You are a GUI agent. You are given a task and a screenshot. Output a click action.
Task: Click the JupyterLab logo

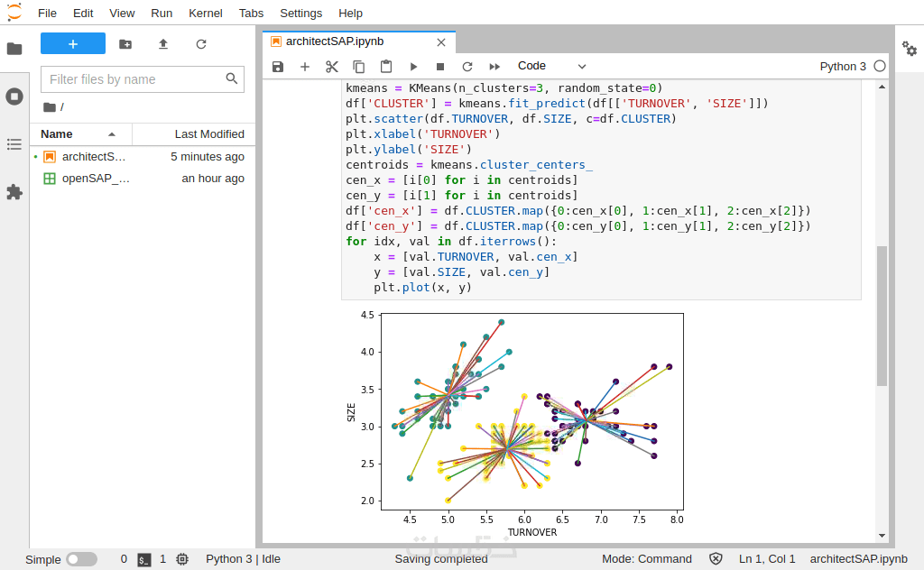click(x=14, y=12)
